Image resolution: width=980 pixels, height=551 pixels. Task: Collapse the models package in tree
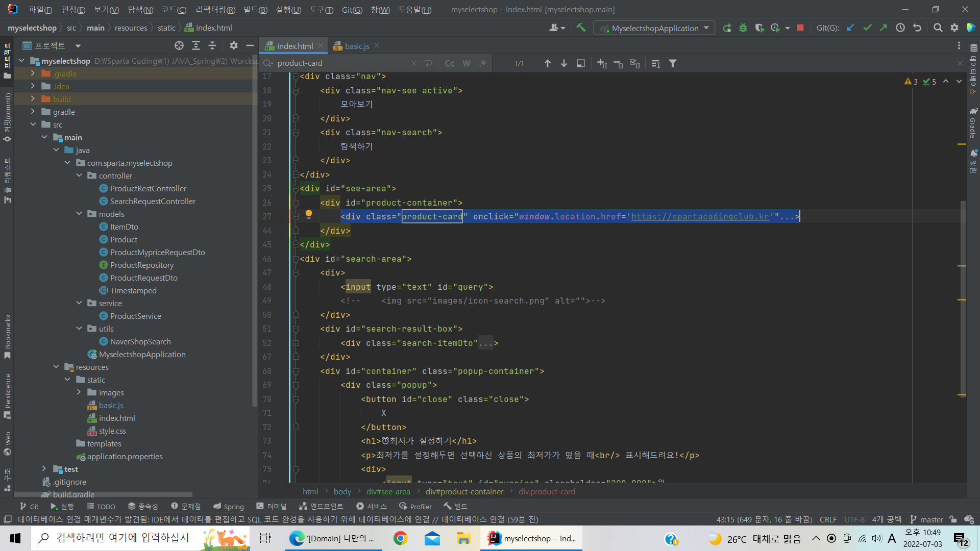79,214
